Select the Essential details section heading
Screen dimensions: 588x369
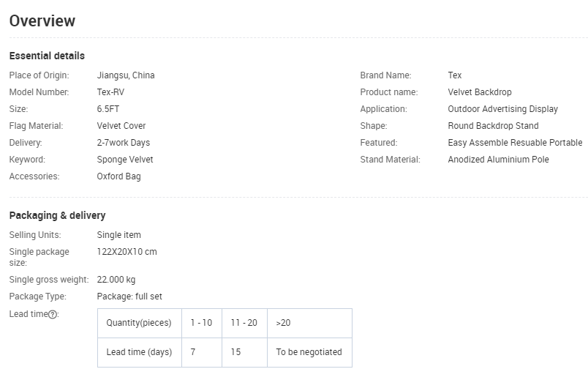(x=47, y=56)
